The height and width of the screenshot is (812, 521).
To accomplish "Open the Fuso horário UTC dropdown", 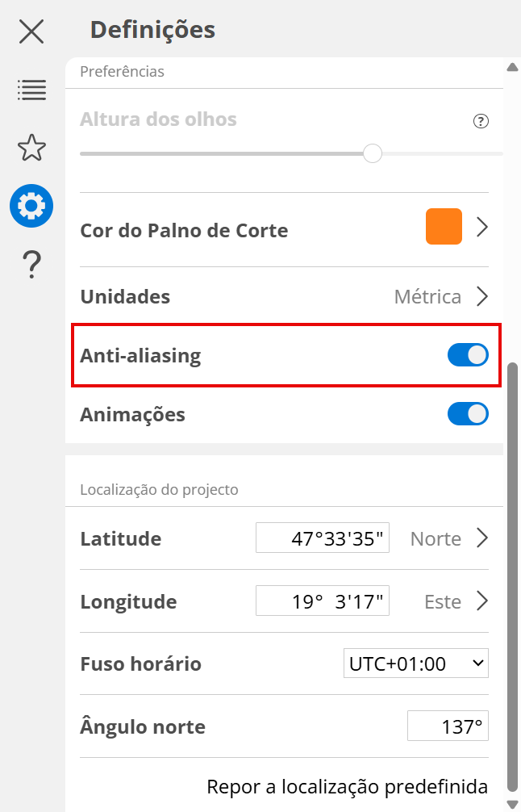I will coord(415,664).
